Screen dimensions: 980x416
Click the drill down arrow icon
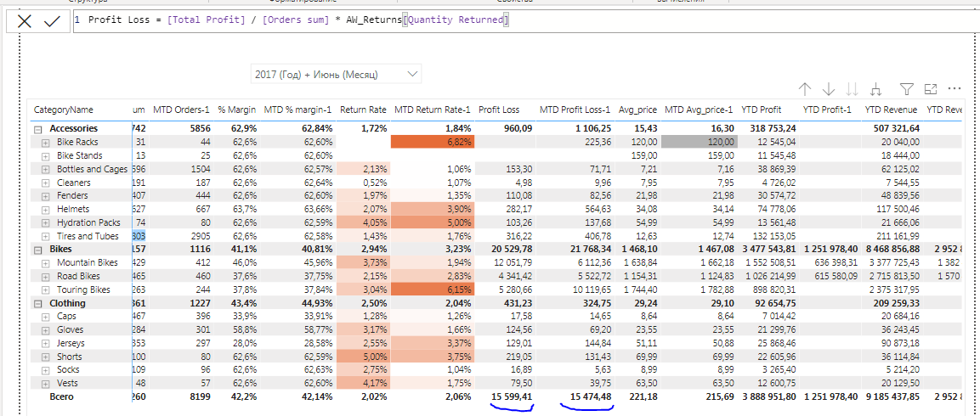point(828,89)
